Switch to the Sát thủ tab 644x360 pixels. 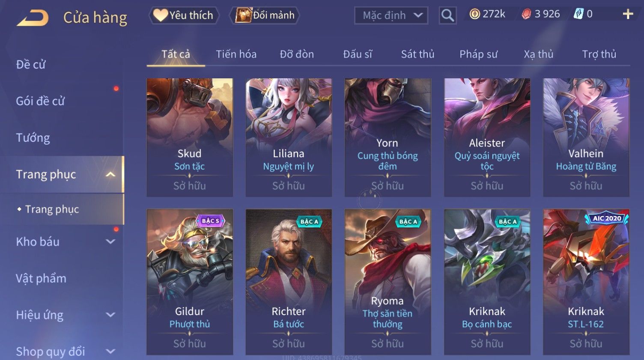pyautogui.click(x=417, y=54)
